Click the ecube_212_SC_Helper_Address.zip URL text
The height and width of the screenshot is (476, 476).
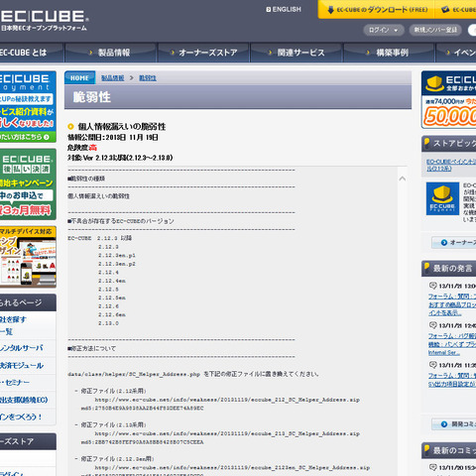click(227, 400)
